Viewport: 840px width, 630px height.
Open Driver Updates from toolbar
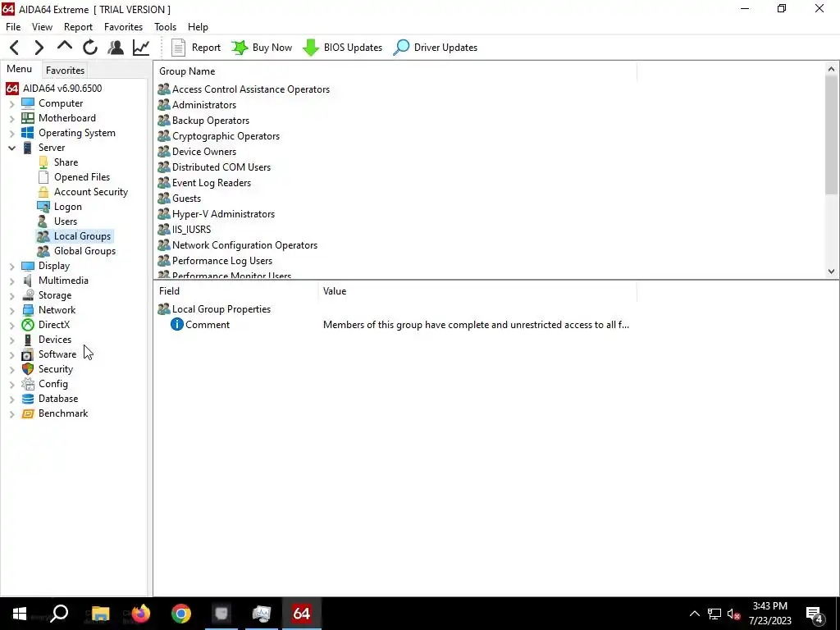tap(435, 48)
